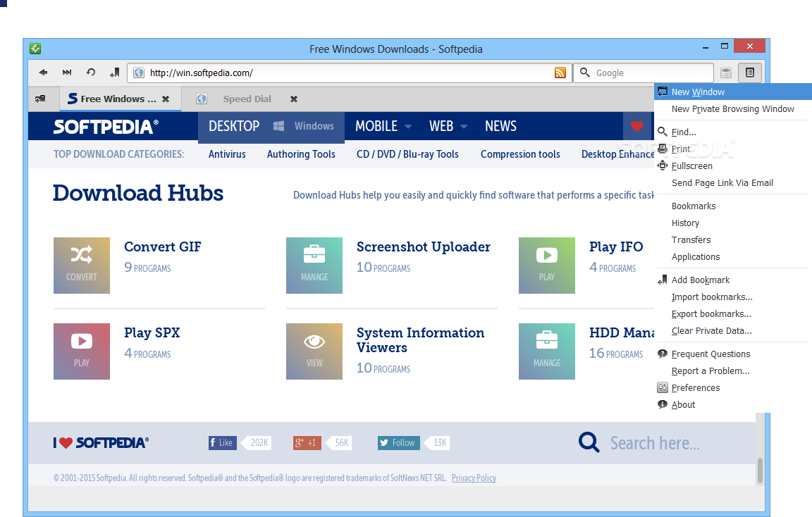The height and width of the screenshot is (517, 812).
Task: Click the RSS feed icon in address bar
Action: click(560, 73)
